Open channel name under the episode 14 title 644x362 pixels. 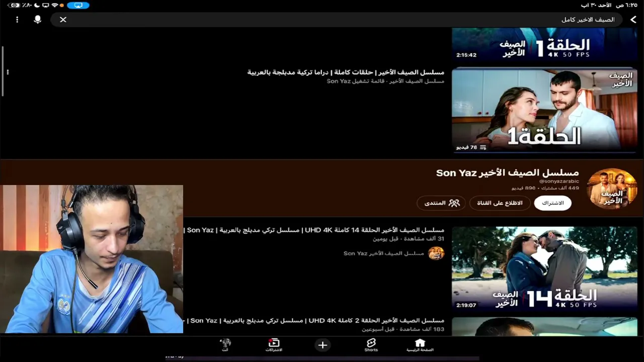coord(383,253)
